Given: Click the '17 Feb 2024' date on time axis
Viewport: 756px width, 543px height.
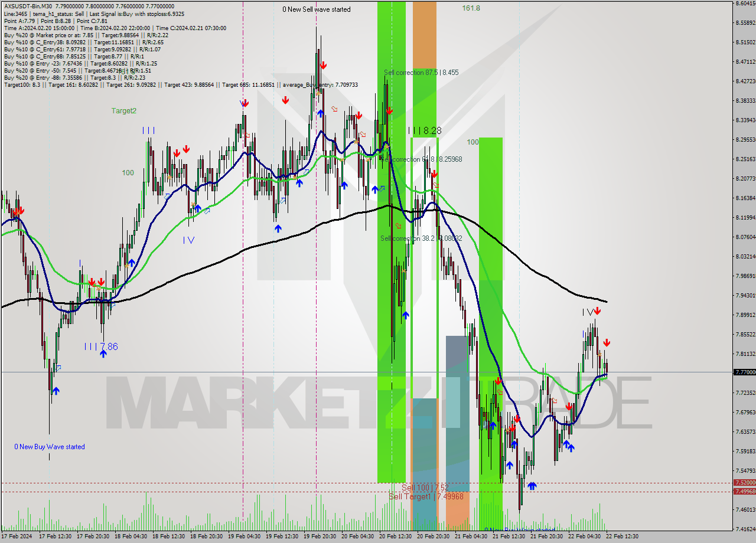Looking at the screenshot, I should [x=17, y=536].
